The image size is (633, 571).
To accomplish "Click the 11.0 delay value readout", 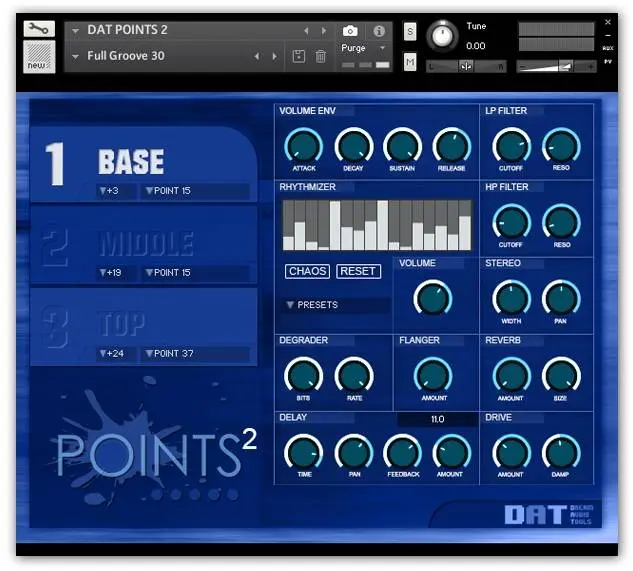I will click(x=437, y=419).
